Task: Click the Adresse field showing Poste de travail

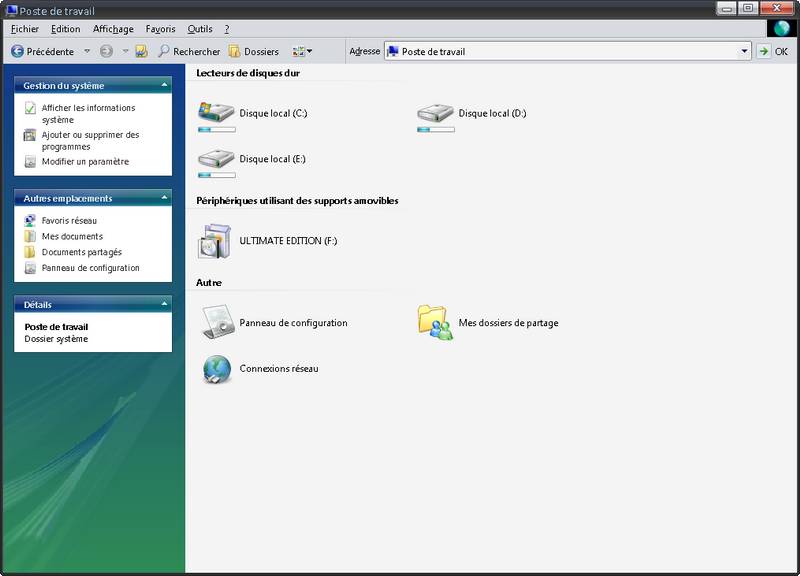Action: [x=567, y=52]
